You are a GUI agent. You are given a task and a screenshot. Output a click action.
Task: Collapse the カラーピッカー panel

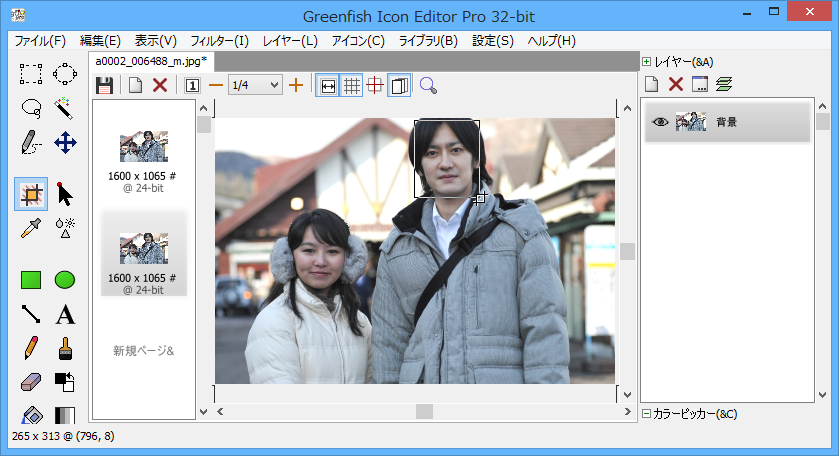point(647,414)
